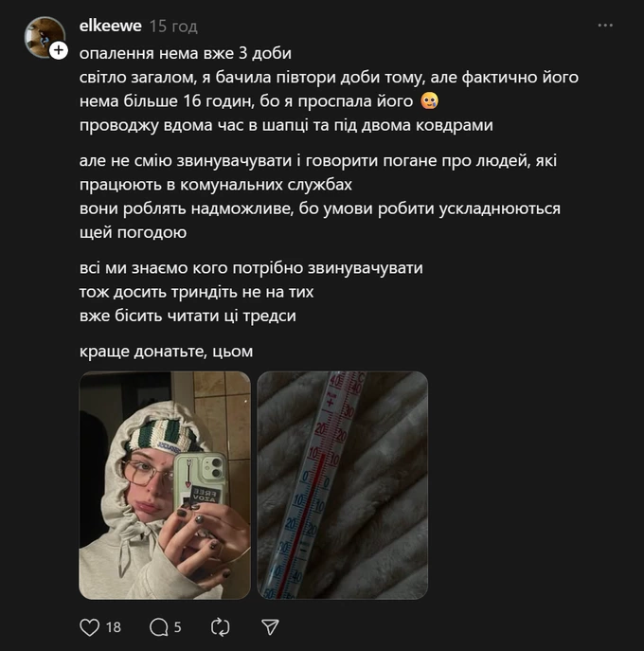
Task: Open the three-dots more options menu
Action: pyautogui.click(x=605, y=26)
